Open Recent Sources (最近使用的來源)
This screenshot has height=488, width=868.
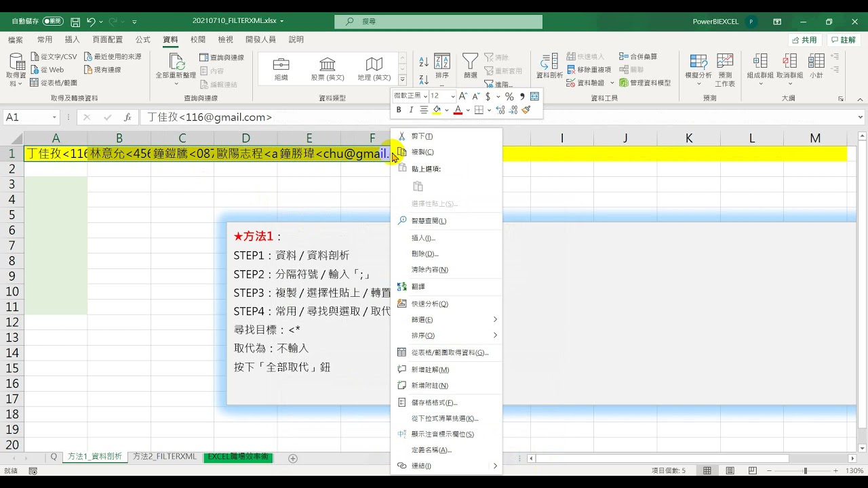click(x=113, y=57)
